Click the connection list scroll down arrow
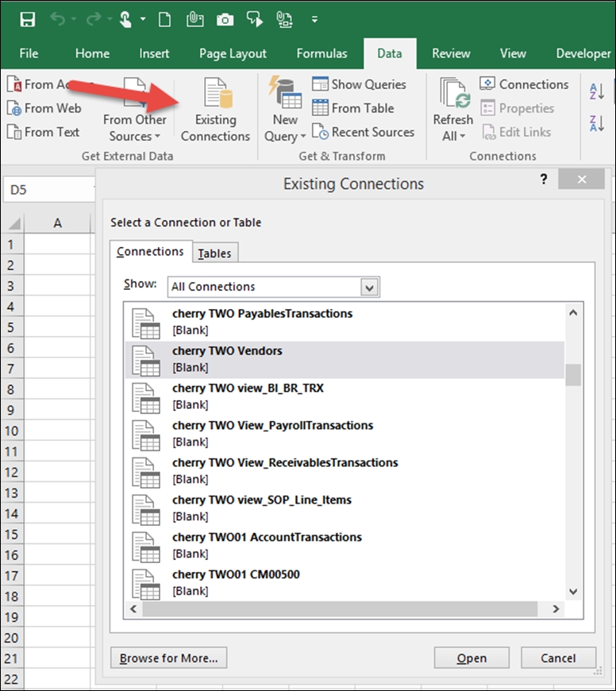 click(573, 592)
